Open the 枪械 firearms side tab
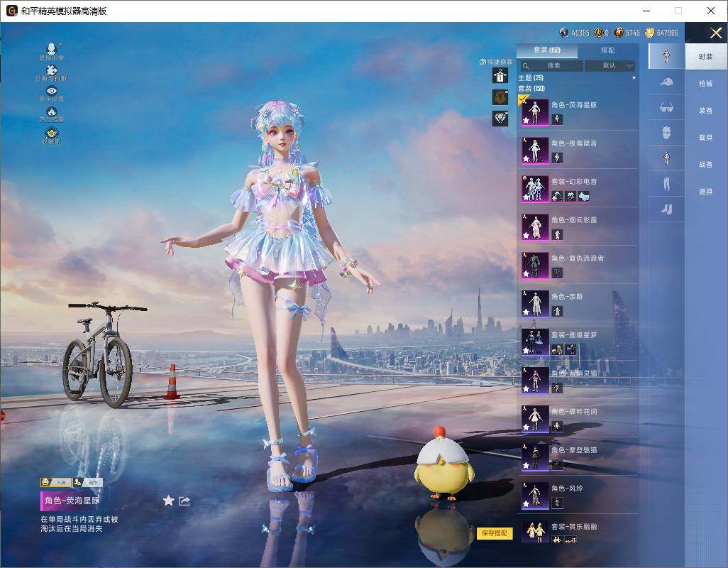Viewport: 728px width, 568px height. 706,84
